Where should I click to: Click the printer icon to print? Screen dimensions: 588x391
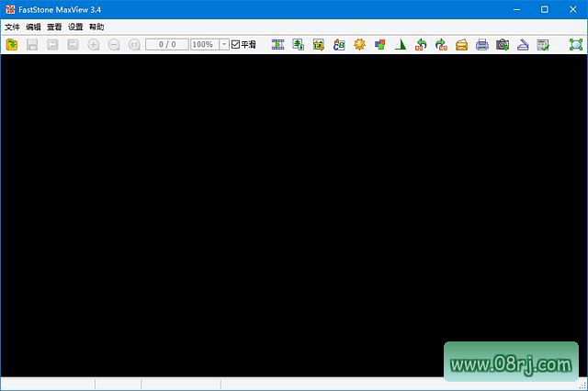point(482,44)
